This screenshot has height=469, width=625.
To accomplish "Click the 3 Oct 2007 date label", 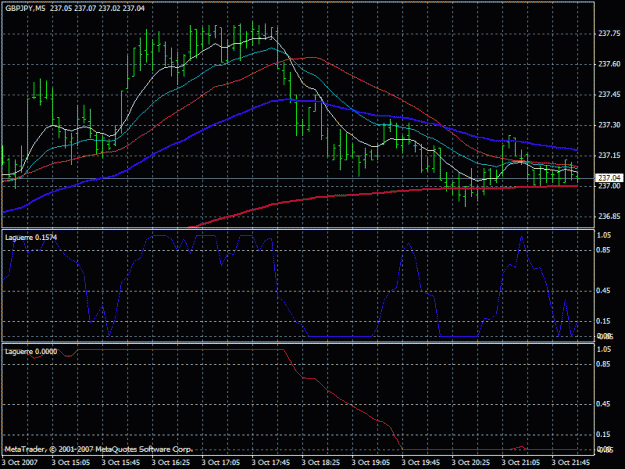I will click(x=20, y=463).
